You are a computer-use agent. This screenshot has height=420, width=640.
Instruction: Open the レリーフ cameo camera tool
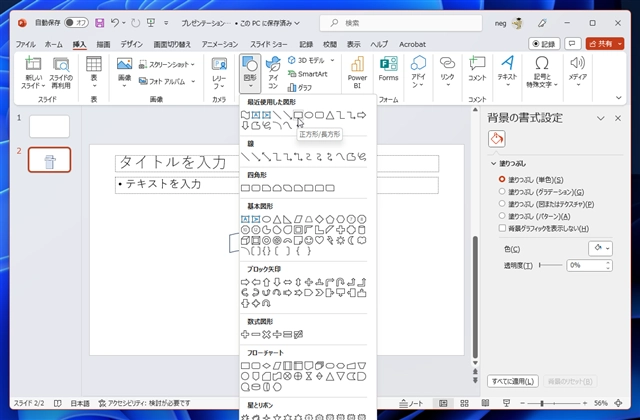[x=219, y=72]
